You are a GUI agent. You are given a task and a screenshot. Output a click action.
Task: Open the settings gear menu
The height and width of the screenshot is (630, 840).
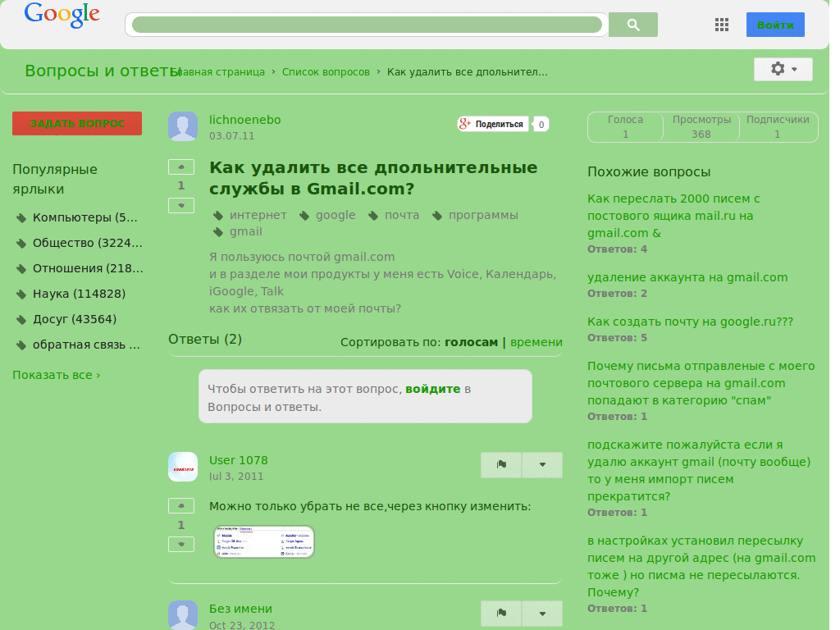(783, 69)
